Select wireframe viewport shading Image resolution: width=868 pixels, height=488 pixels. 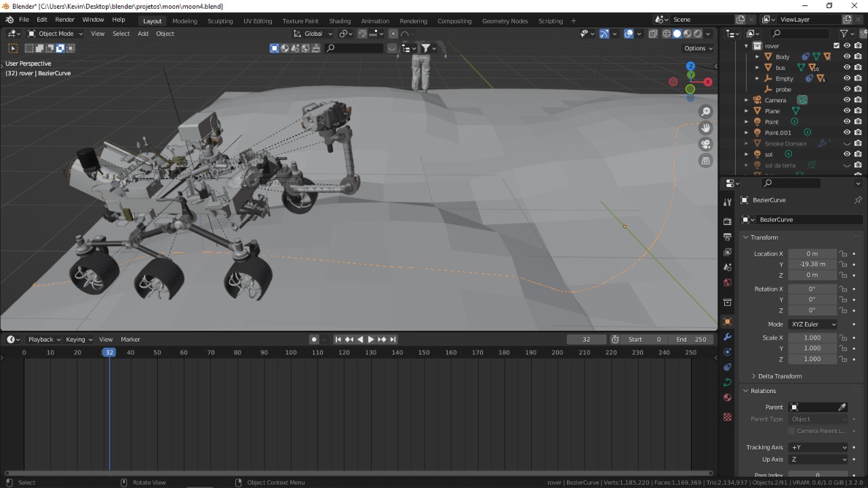click(x=667, y=34)
